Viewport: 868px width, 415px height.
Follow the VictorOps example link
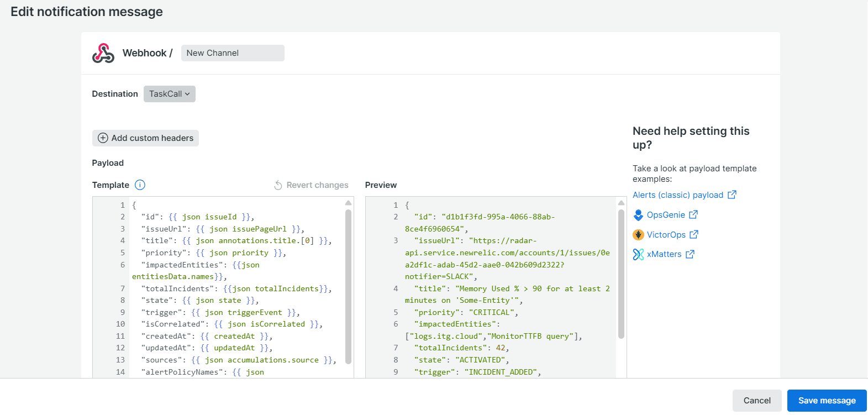coord(666,235)
